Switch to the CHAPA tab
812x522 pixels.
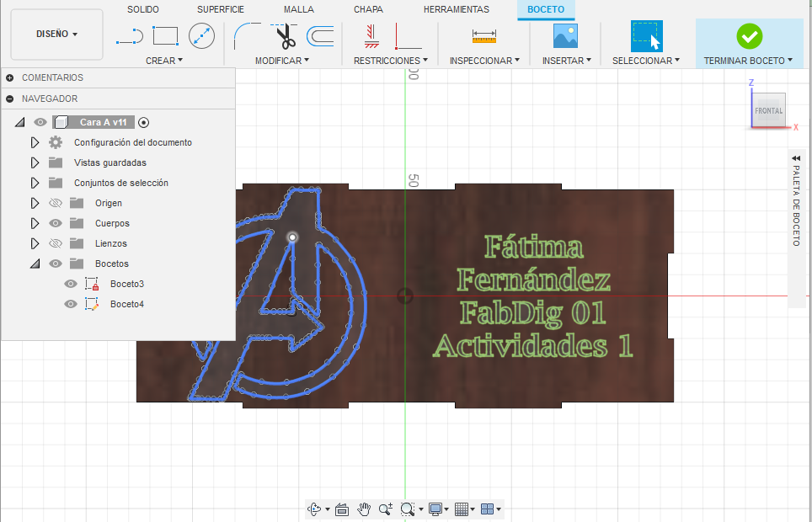point(368,9)
